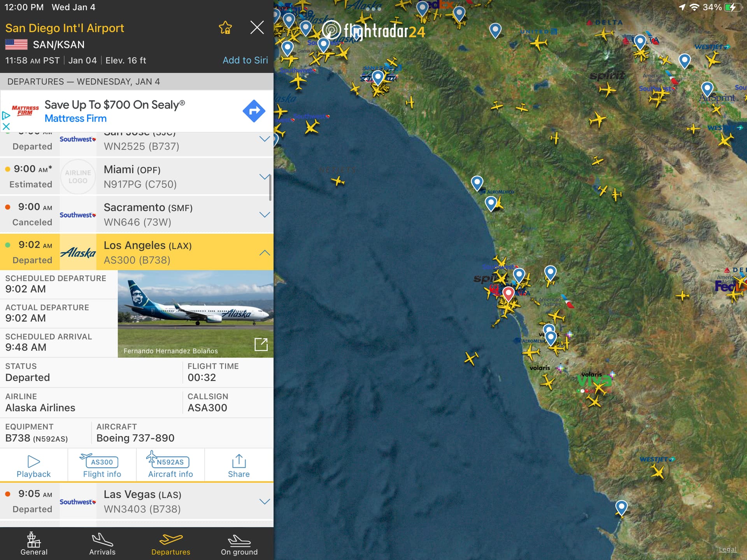This screenshot has height=560, width=747.
Task: Share the AS300 flight
Action: (239, 466)
